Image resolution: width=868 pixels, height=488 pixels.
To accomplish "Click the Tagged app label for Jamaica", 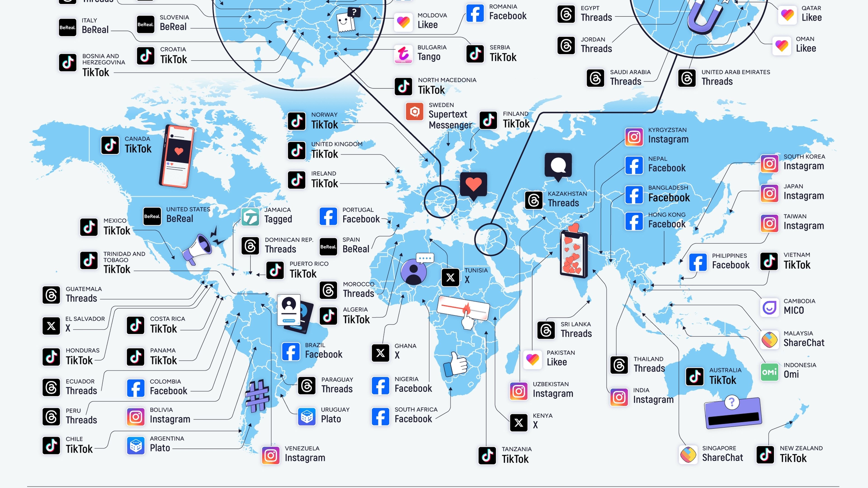I will pos(281,221).
